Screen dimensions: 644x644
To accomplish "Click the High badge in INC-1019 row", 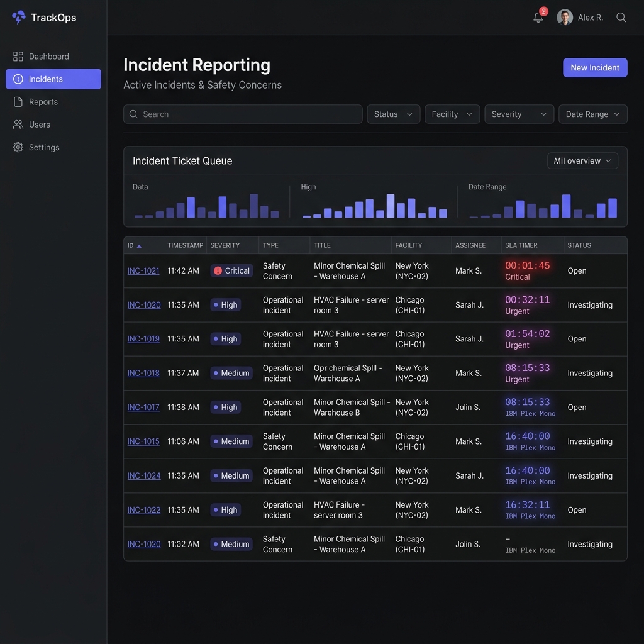I will (x=226, y=339).
